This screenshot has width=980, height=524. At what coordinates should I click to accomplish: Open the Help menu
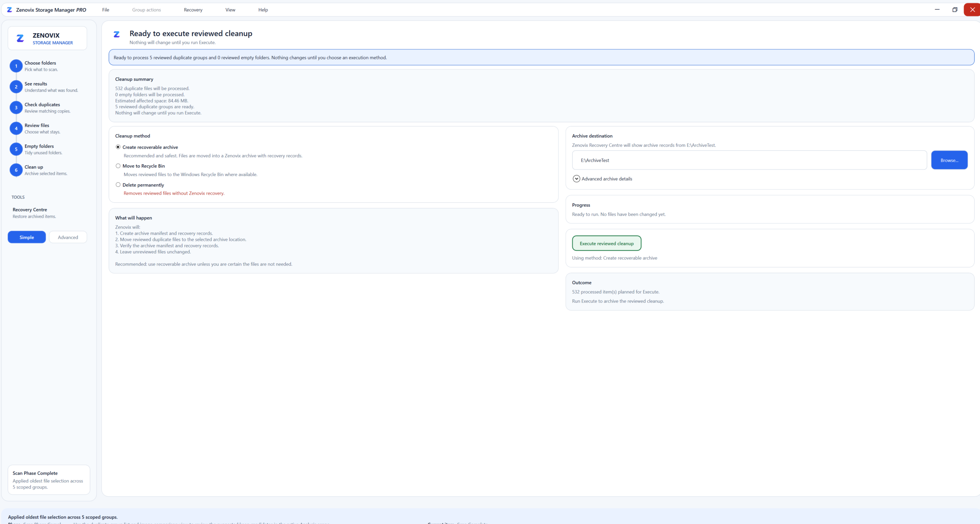click(263, 10)
